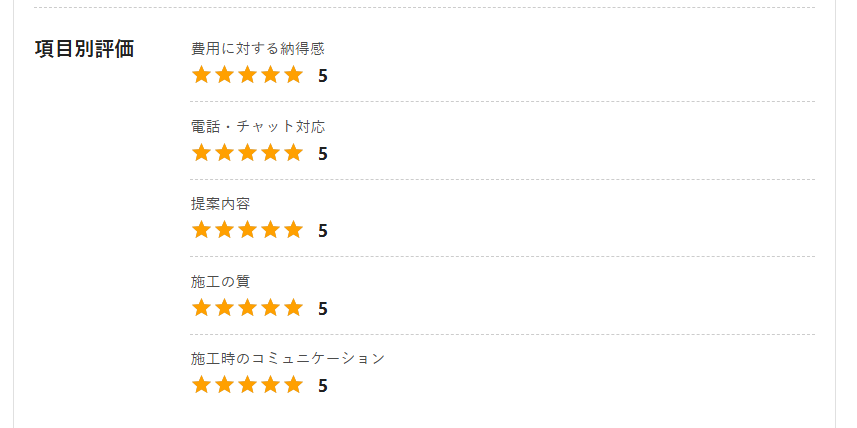Viewport: 857px width, 428px height.
Task: Click fourth star under 施工の質
Action: pos(271,307)
